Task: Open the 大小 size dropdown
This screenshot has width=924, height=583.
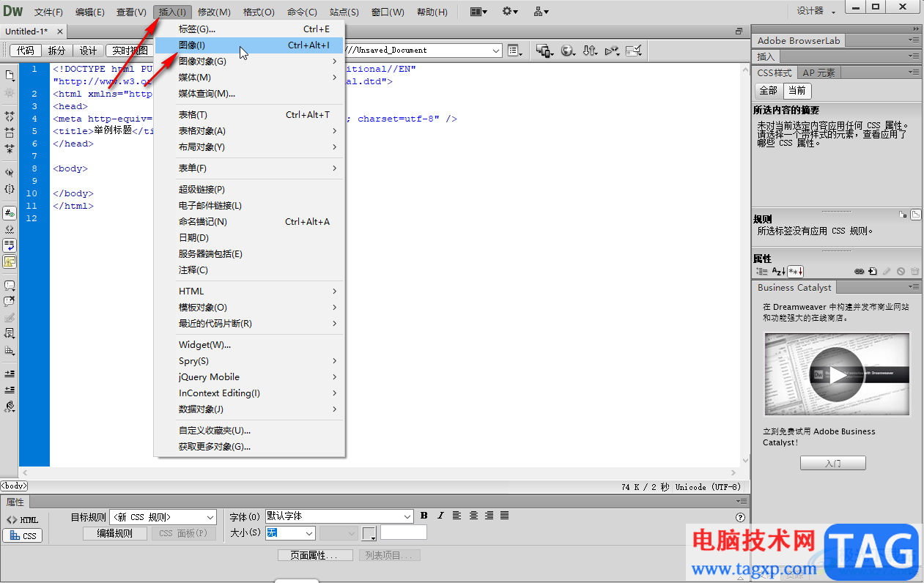Action: click(289, 533)
